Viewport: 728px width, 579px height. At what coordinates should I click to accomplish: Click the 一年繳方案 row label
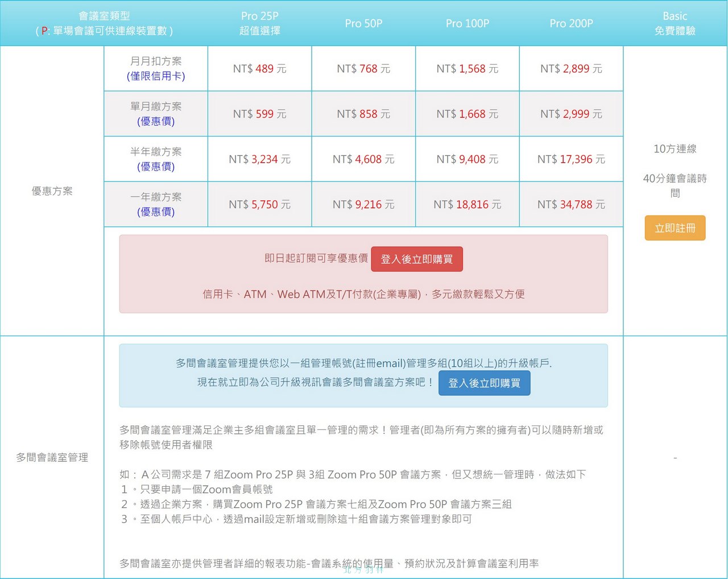coord(156,204)
